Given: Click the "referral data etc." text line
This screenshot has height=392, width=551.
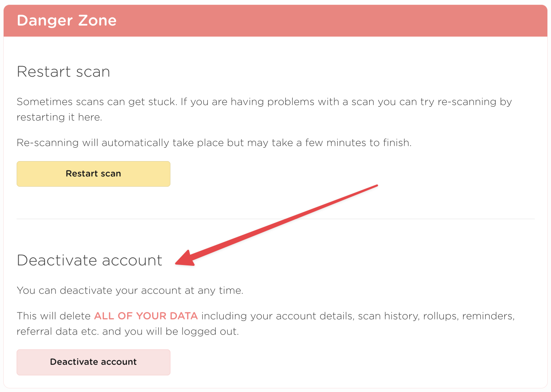Looking at the screenshot, I should click(57, 332).
